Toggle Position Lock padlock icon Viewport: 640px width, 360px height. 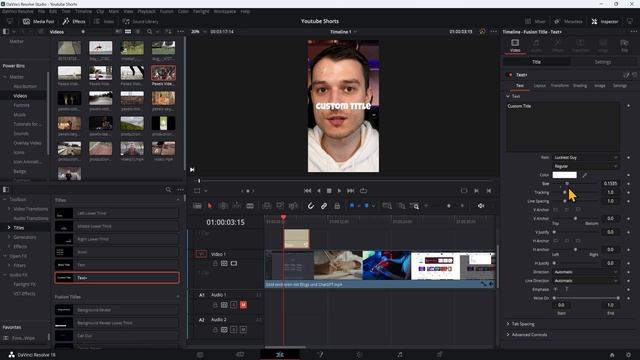tap(337, 206)
